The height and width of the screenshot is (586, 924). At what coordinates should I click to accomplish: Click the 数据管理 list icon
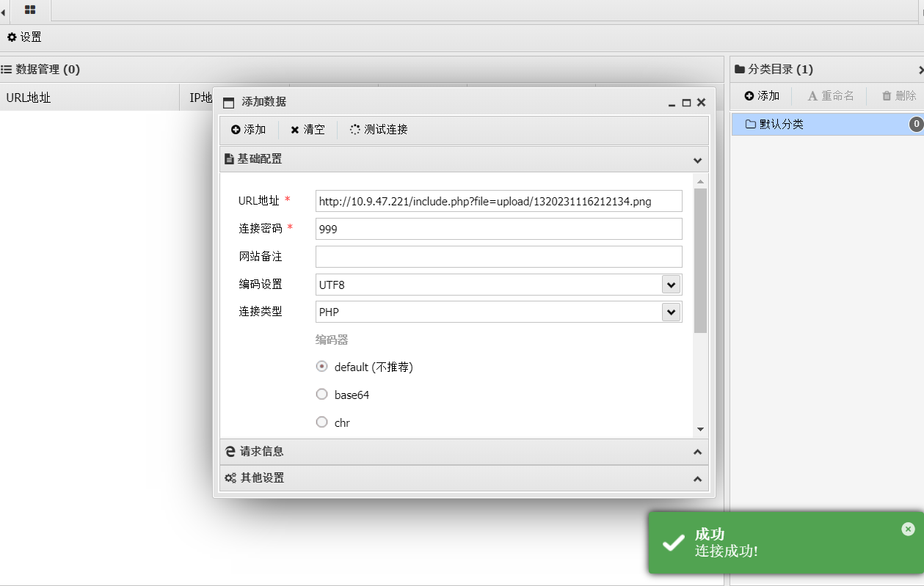pos(6,70)
